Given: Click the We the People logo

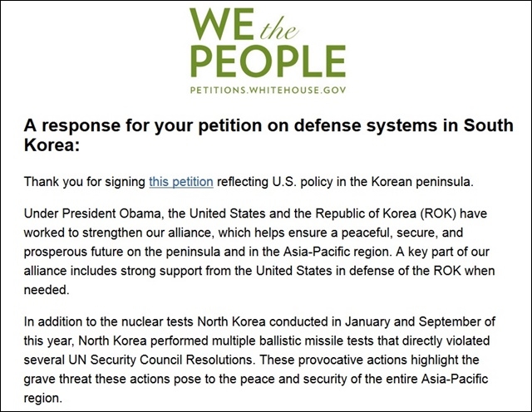Looking at the screenshot, I should pos(268,51).
